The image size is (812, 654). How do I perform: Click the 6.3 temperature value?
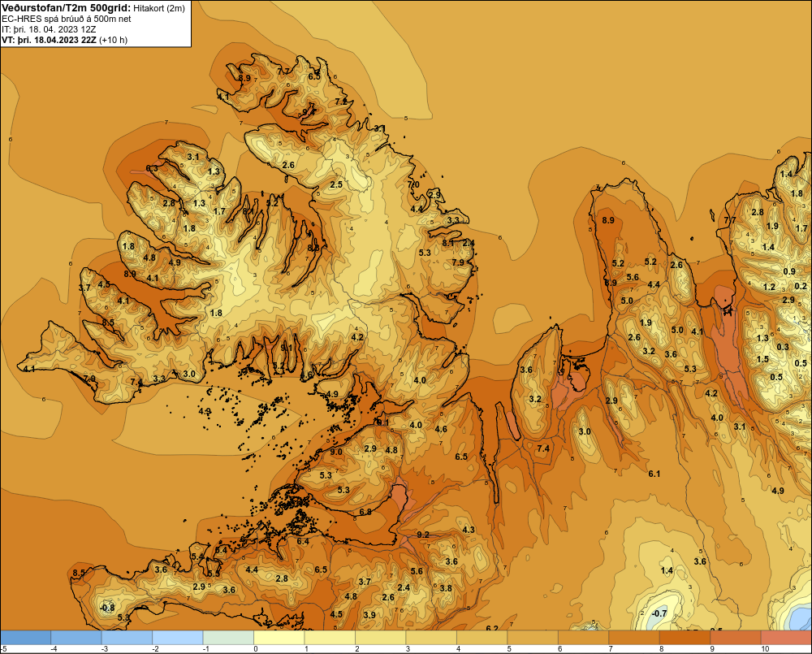[152, 168]
